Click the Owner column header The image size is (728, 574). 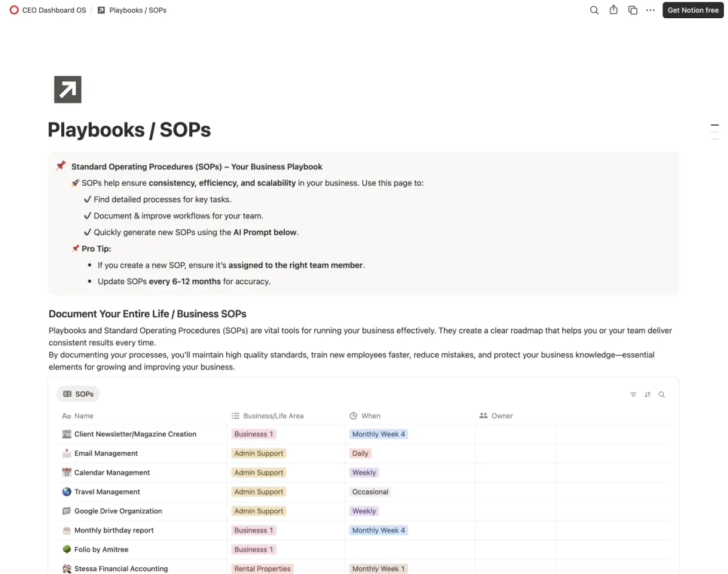(496, 416)
